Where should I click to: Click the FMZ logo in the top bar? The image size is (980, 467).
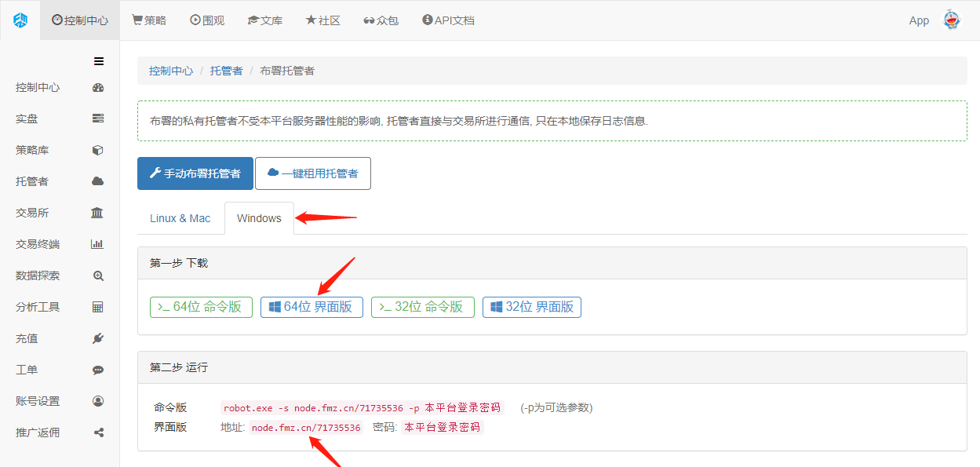point(20,20)
